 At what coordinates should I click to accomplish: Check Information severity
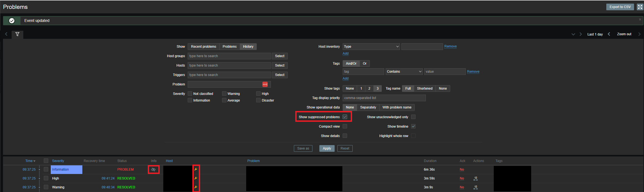click(x=190, y=100)
